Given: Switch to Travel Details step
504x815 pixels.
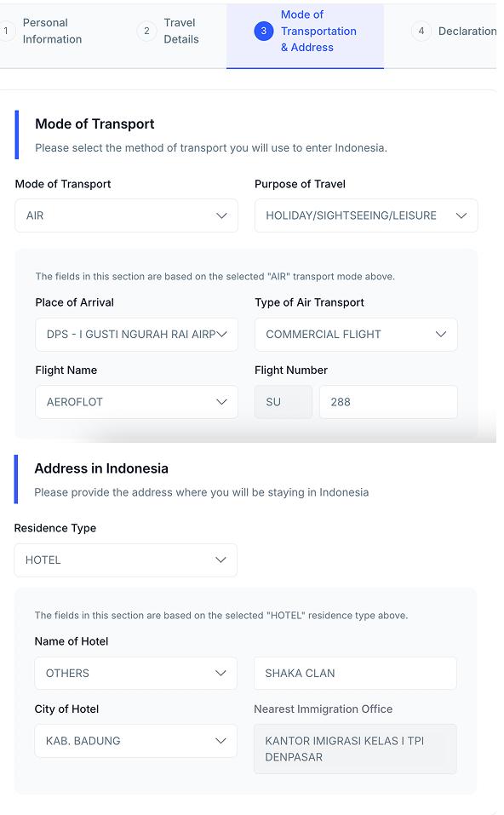Looking at the screenshot, I should click(180, 32).
